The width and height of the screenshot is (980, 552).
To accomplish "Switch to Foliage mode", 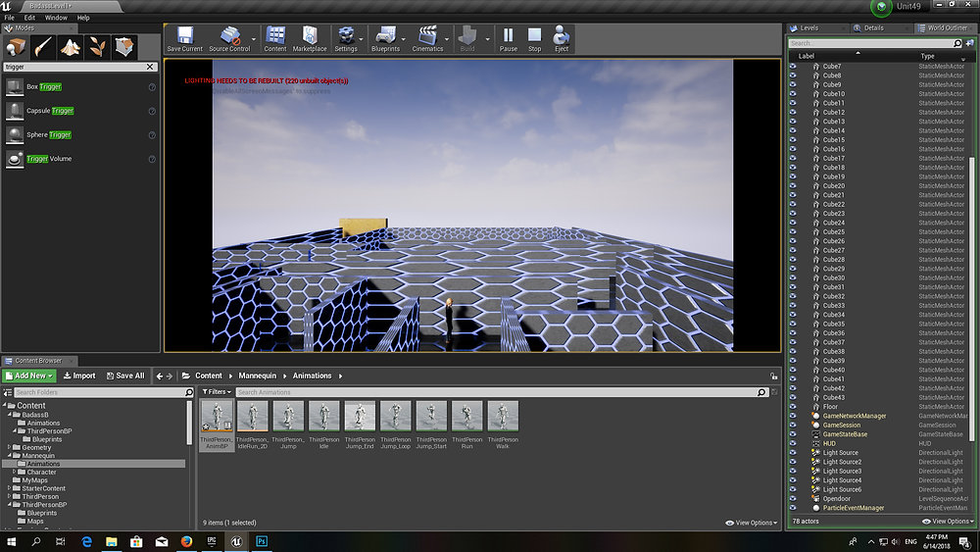I will [x=97, y=47].
